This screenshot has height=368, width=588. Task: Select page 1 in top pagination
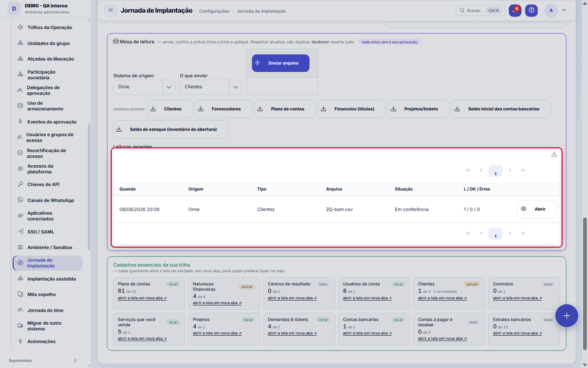[495, 171]
